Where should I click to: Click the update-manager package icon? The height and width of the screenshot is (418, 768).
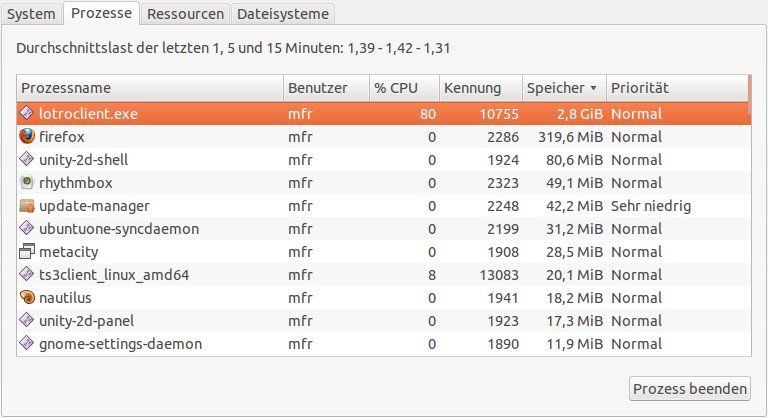27,206
